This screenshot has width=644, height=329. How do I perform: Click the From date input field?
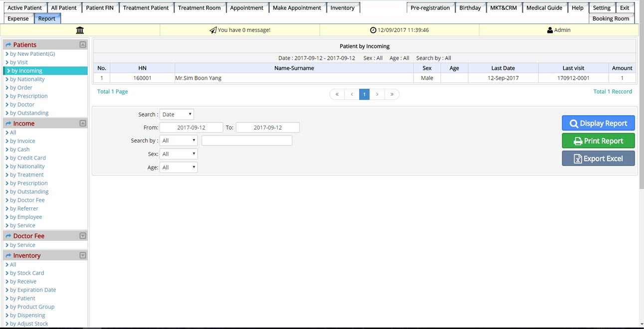(191, 128)
